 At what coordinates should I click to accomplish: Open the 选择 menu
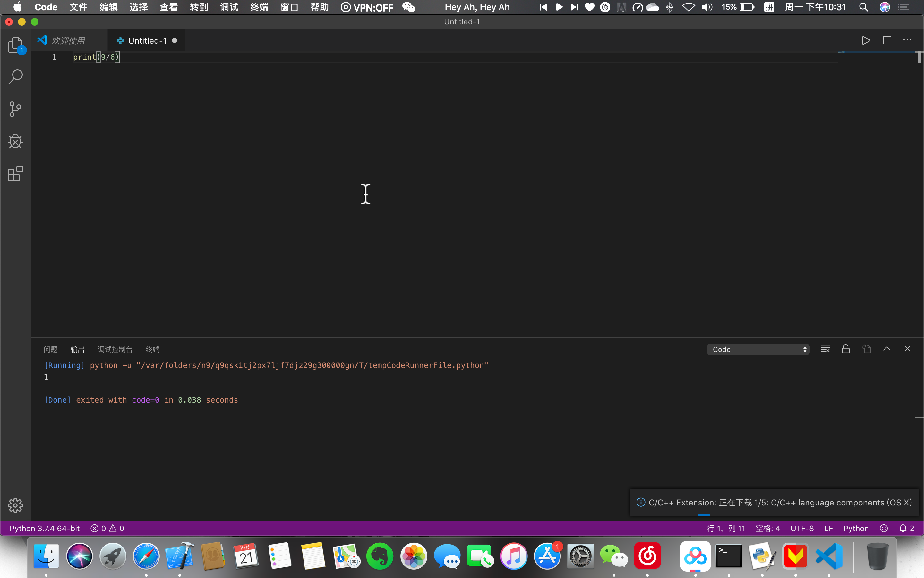(x=139, y=7)
